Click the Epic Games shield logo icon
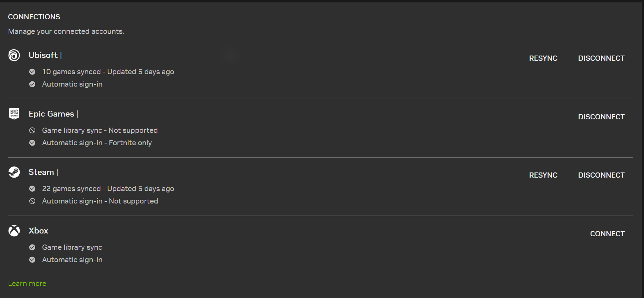 14,113
